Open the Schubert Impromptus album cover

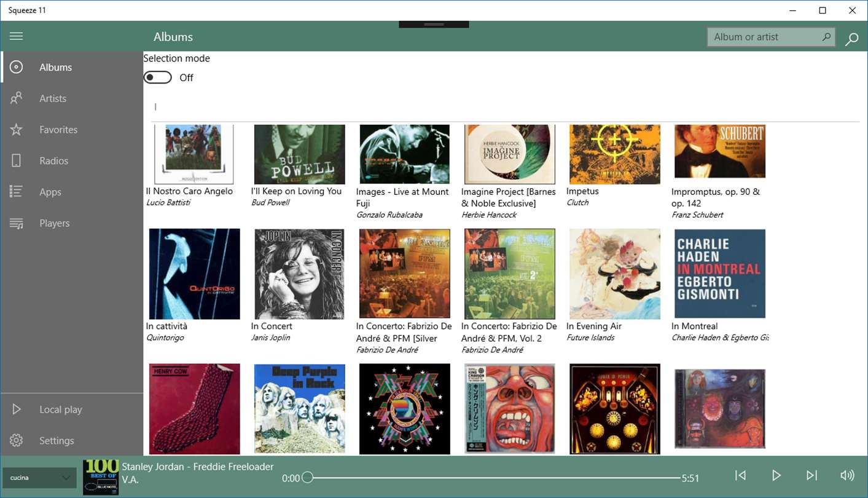click(x=720, y=151)
